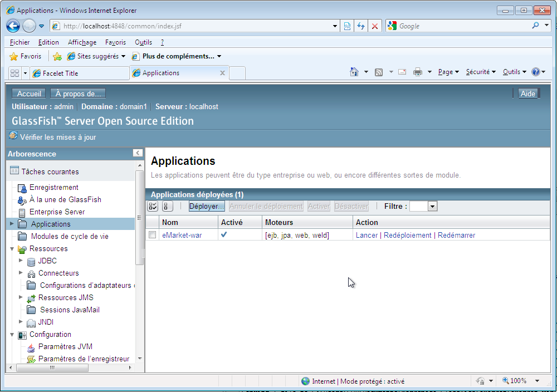Click the JDBC database icon
This screenshot has width=557, height=392.
click(31, 262)
